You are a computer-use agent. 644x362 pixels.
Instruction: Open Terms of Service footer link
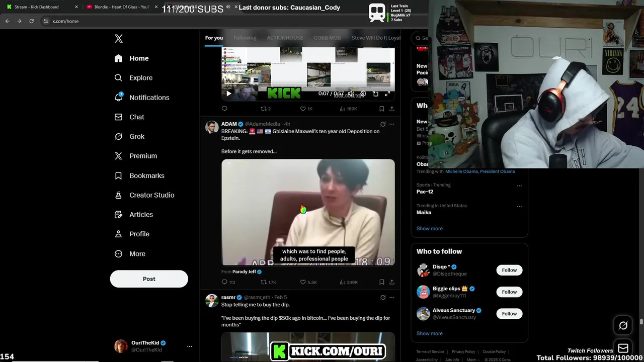(x=430, y=352)
